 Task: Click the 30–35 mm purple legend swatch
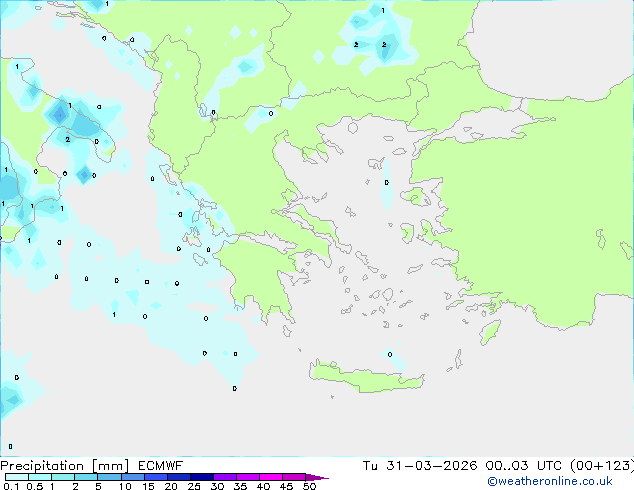[x=225, y=477]
